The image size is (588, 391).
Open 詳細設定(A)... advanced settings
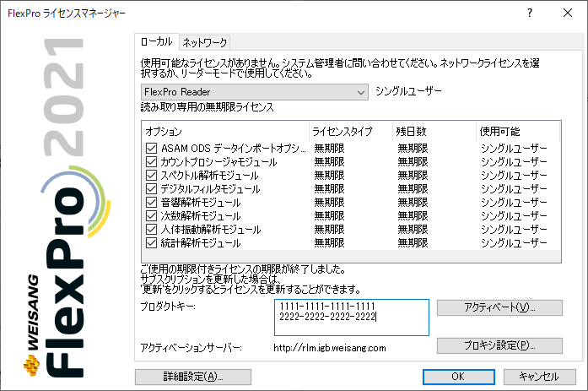193,377
